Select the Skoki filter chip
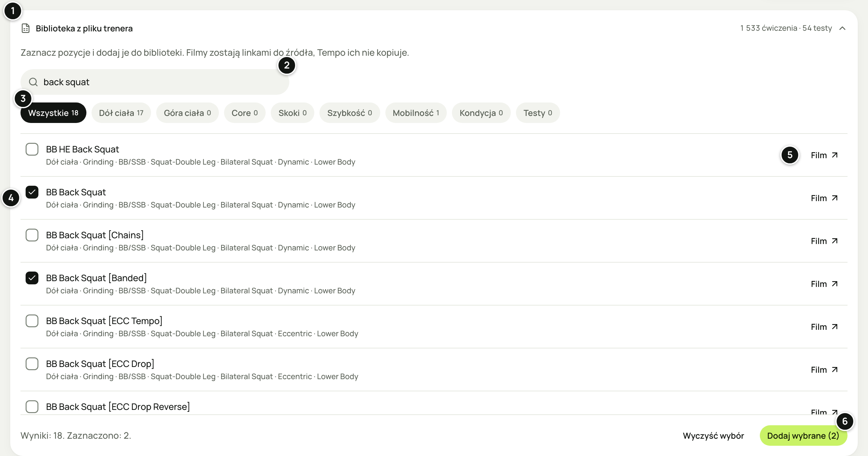Screen dimensions: 868x456 (293, 113)
